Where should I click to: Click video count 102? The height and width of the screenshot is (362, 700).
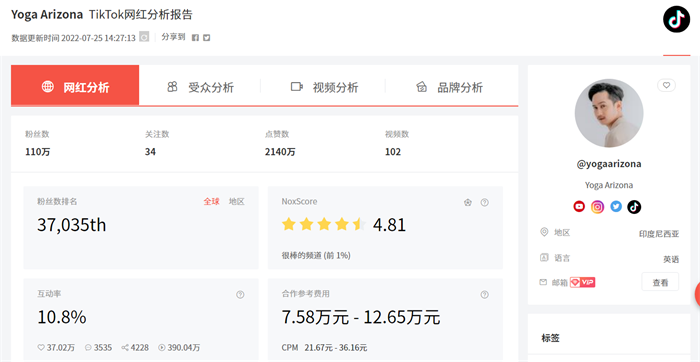coord(393,152)
